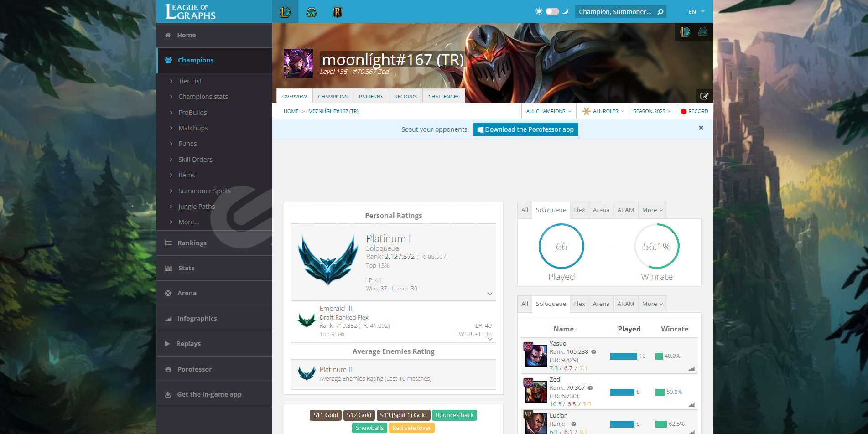868x434 pixels.
Task: Open More dropdown in champions table panel
Action: (x=652, y=304)
